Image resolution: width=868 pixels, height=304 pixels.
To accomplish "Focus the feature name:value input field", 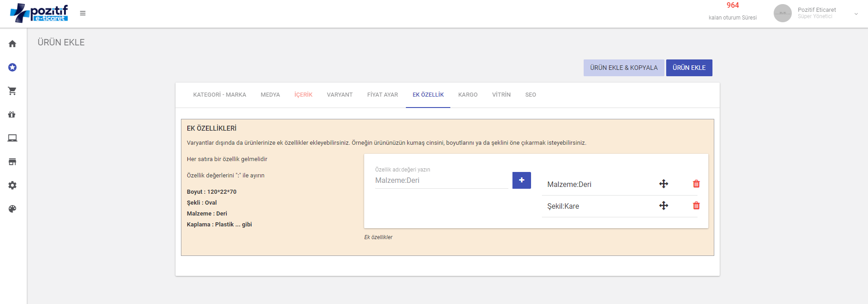I will (441, 181).
